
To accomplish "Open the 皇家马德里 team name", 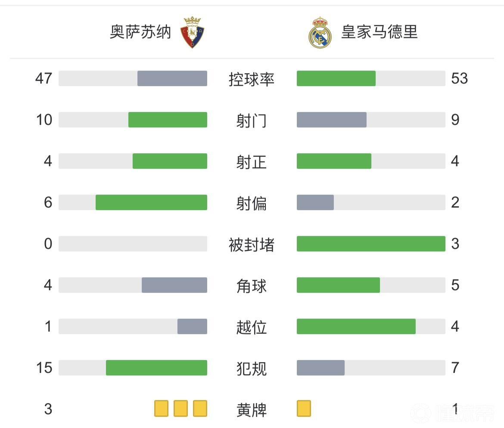I will click(379, 32).
